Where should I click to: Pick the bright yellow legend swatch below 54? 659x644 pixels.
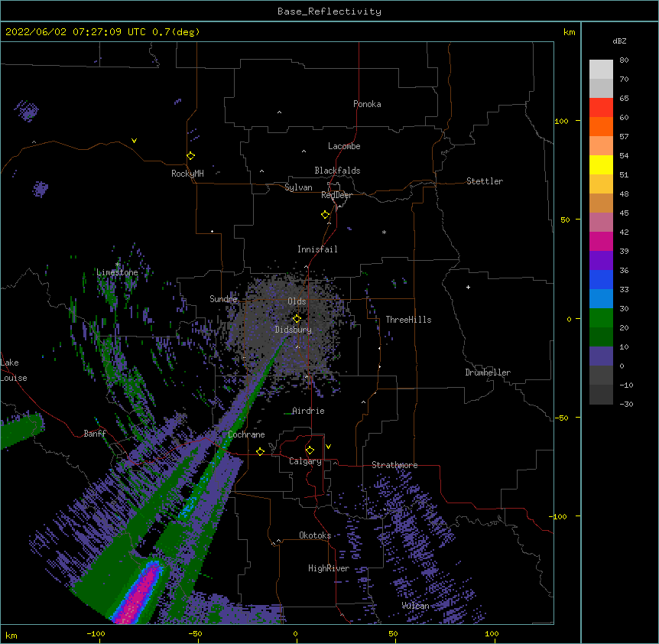tap(601, 164)
